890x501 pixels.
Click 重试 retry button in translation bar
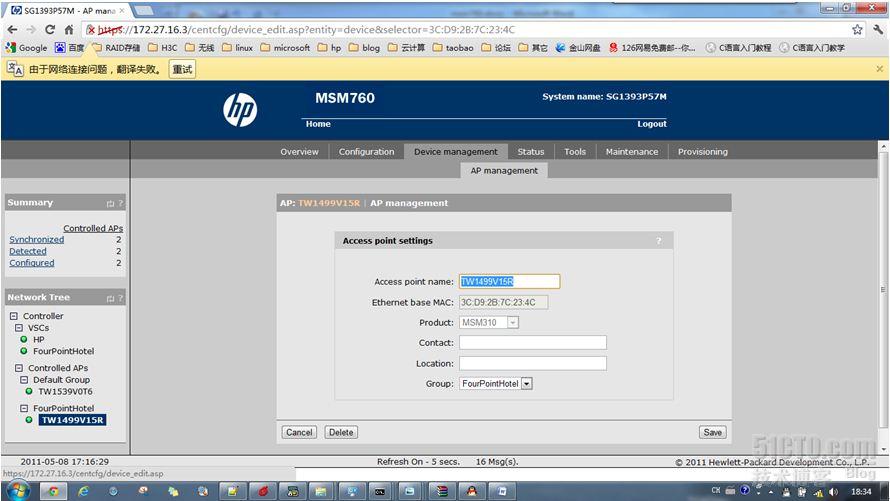tap(182, 69)
